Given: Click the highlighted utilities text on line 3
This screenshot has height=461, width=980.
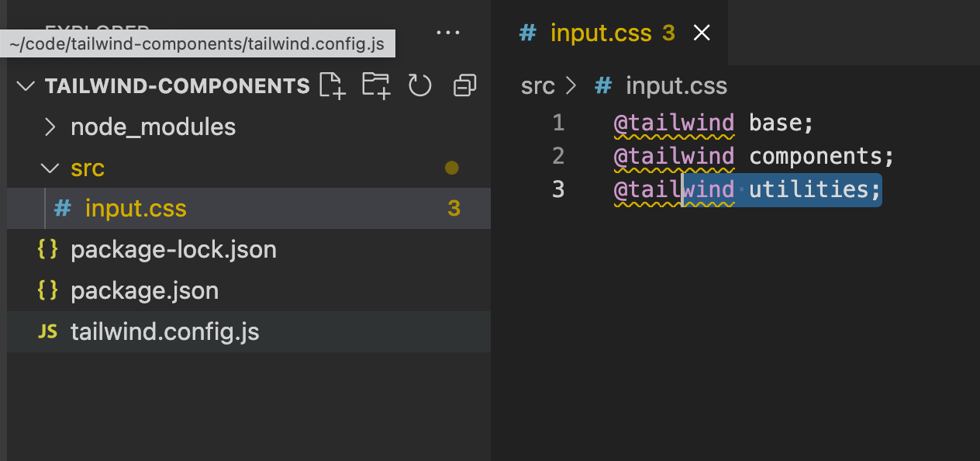Looking at the screenshot, I should (x=810, y=189).
